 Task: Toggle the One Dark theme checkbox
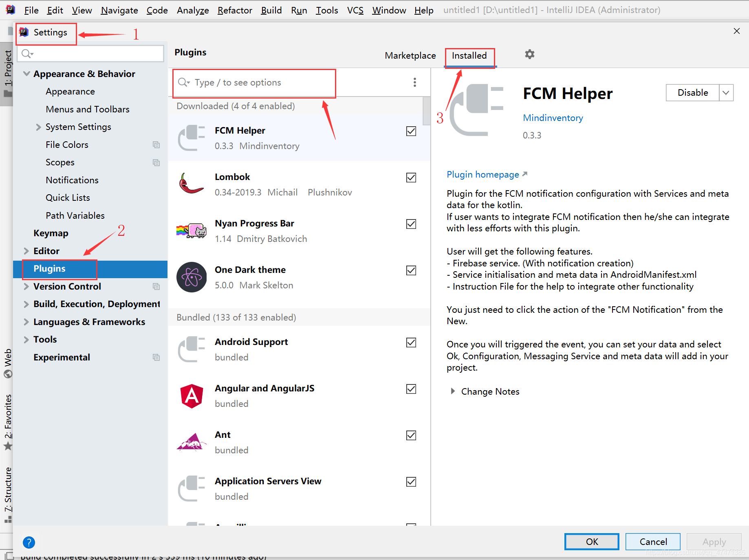tap(411, 270)
